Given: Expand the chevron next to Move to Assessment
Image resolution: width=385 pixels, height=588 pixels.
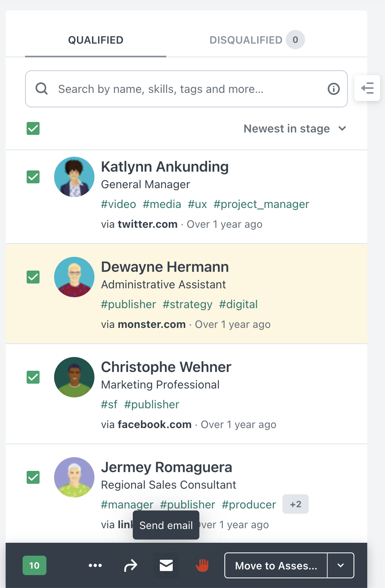Looking at the screenshot, I should pos(340,565).
